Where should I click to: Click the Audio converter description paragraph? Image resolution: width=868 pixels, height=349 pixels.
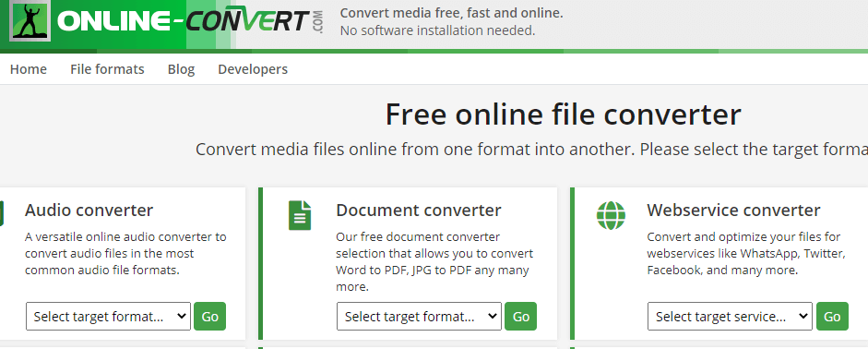click(x=125, y=254)
